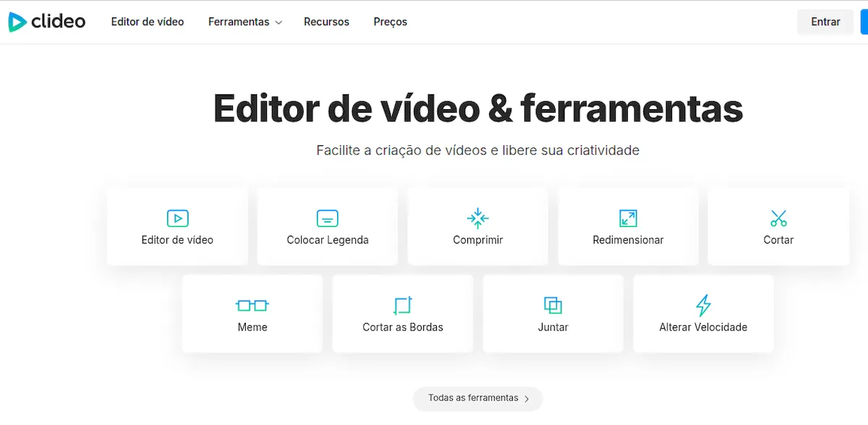Click the clideo wordmark text
The image size is (868, 425).
coord(59,22)
